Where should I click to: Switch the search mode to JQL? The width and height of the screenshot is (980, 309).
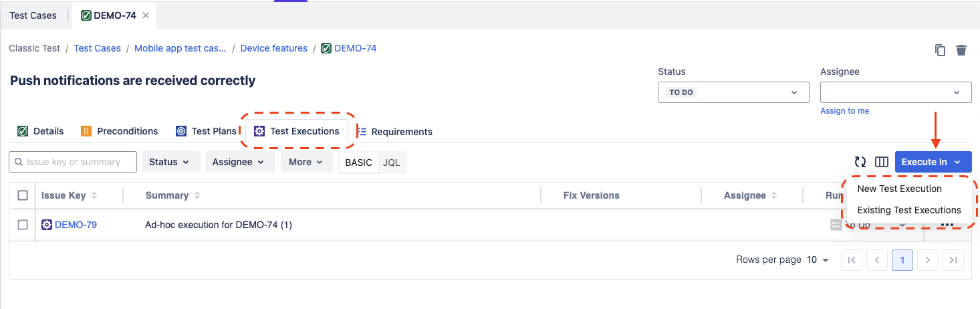(392, 163)
